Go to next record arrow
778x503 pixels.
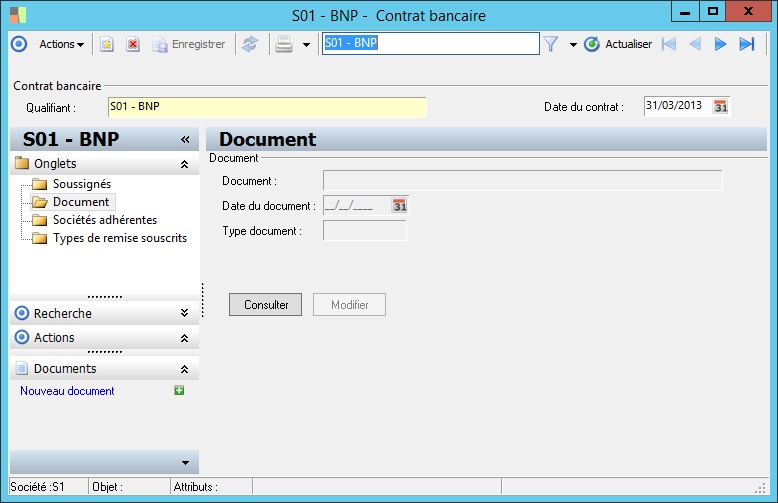point(720,44)
